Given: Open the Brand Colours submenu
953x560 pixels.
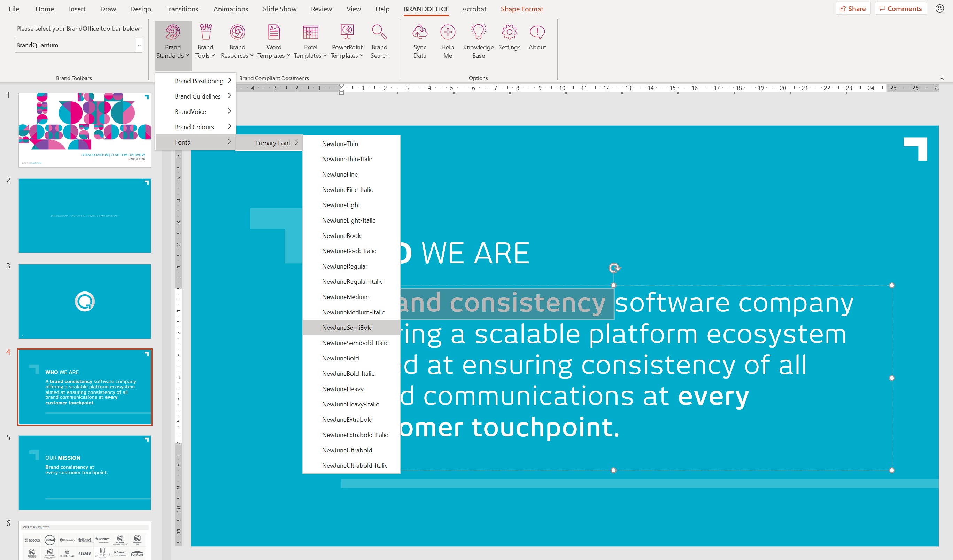Looking at the screenshot, I should [195, 127].
